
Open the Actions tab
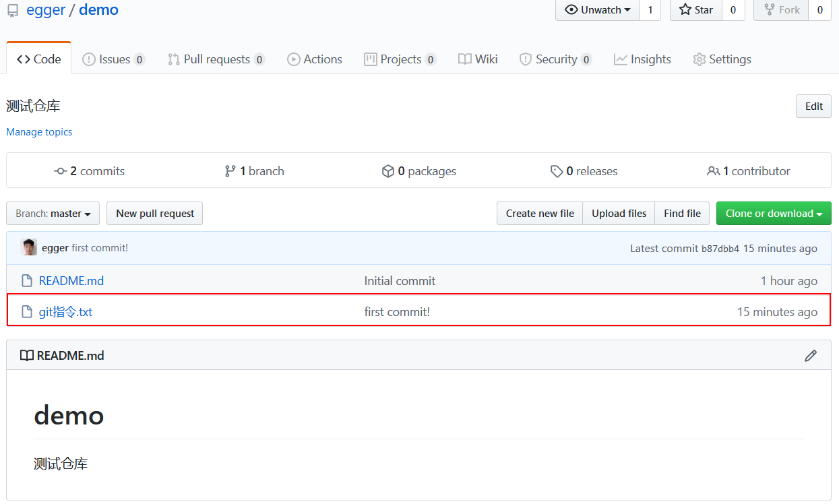[x=315, y=59]
